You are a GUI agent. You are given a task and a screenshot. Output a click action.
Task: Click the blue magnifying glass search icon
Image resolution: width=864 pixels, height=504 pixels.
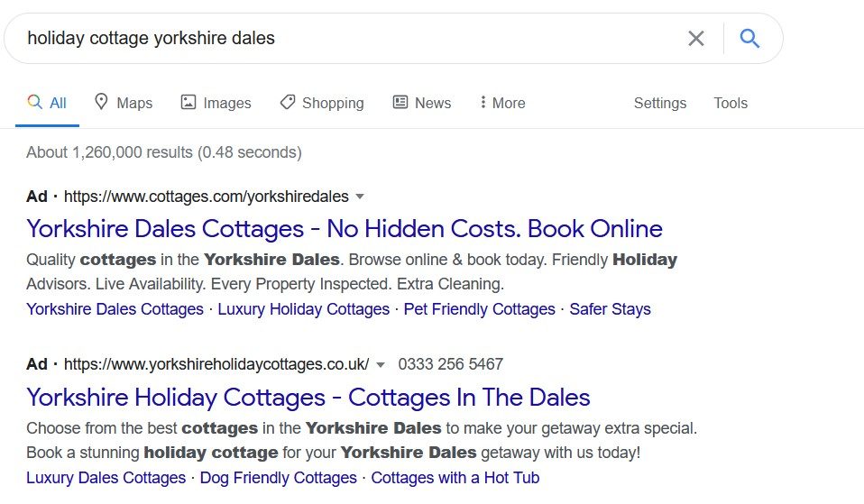[x=749, y=39]
